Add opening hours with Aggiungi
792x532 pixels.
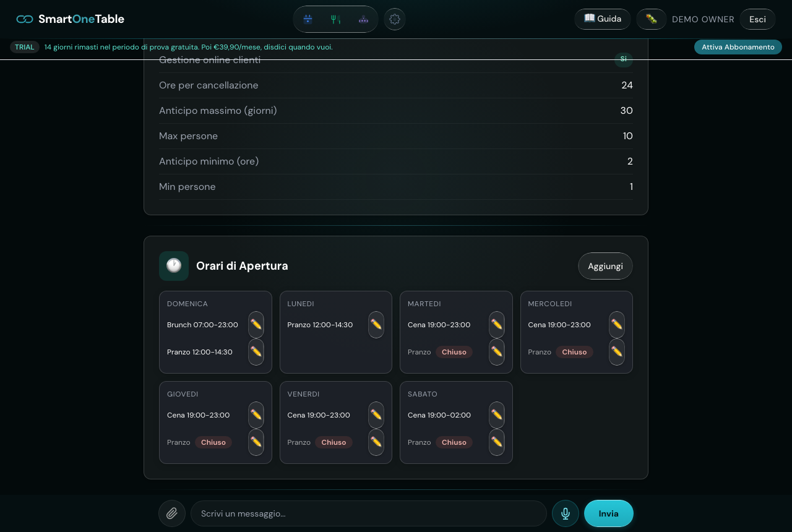click(605, 266)
